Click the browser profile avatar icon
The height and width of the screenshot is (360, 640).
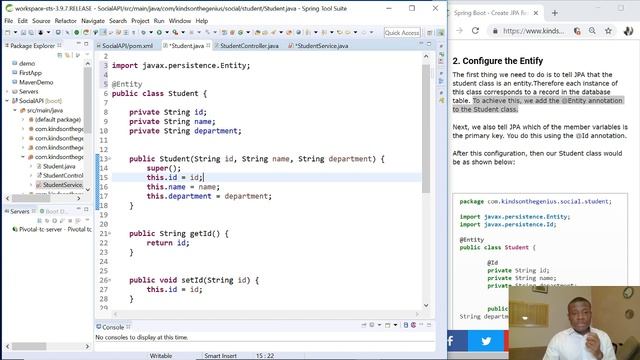coord(629,31)
